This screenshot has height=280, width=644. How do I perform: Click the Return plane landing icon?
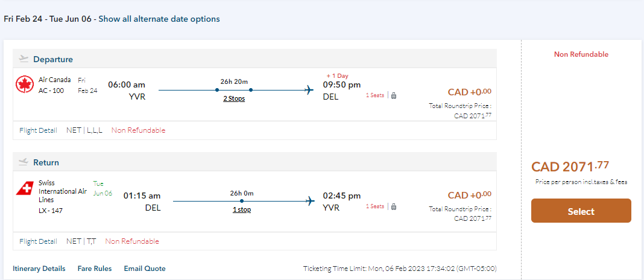(x=24, y=162)
